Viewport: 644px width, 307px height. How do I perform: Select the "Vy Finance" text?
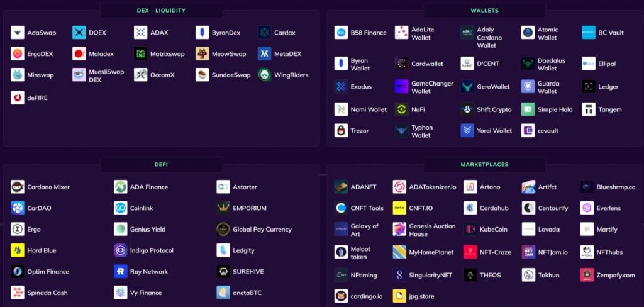coord(146,293)
